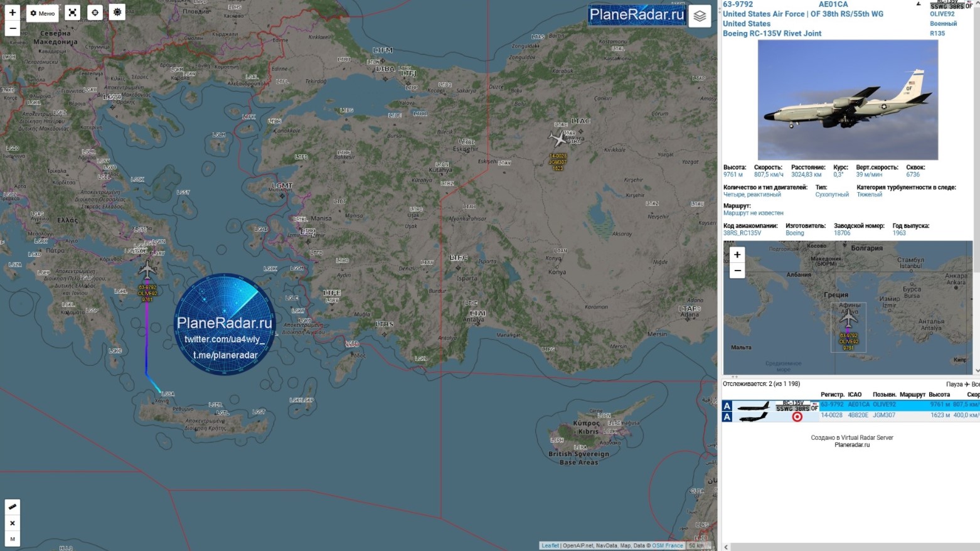Viewport: 980px width, 551px height.
Task: Click engine type Четыре, реактивный value
Action: pyautogui.click(x=752, y=195)
